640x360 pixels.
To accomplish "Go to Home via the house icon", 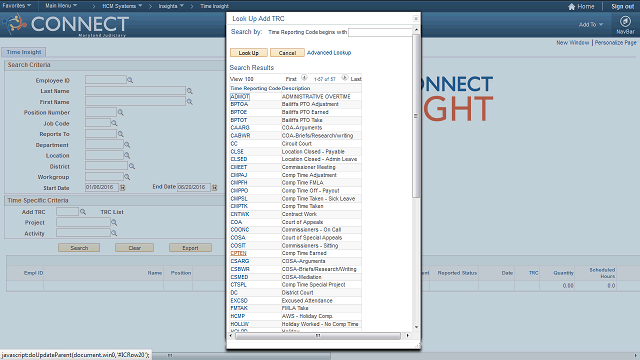I will pyautogui.click(x=571, y=7).
